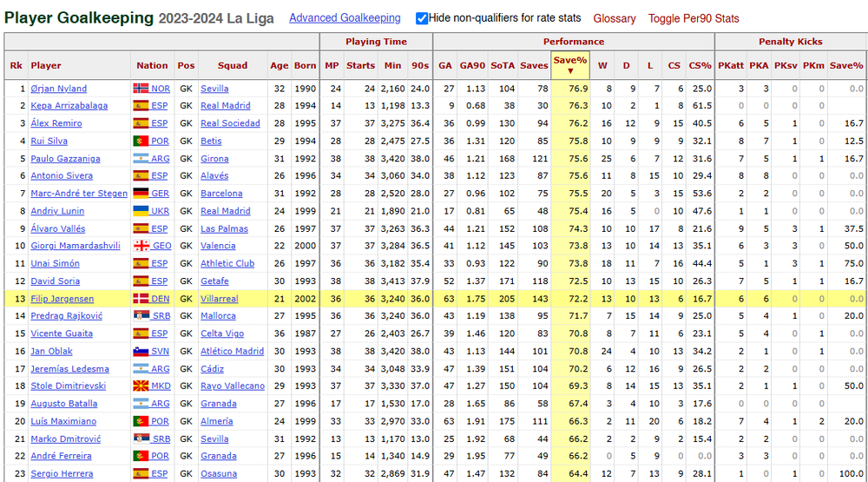Viewport: 868px width, 482px height.
Task: Click Slovenia flag for Jan Oblak
Action: coord(141,351)
